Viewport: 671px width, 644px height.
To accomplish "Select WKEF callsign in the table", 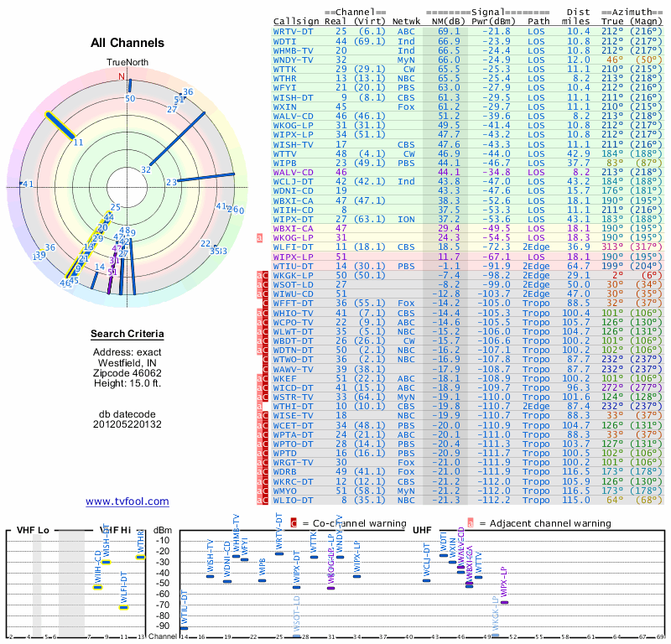I will [284, 378].
